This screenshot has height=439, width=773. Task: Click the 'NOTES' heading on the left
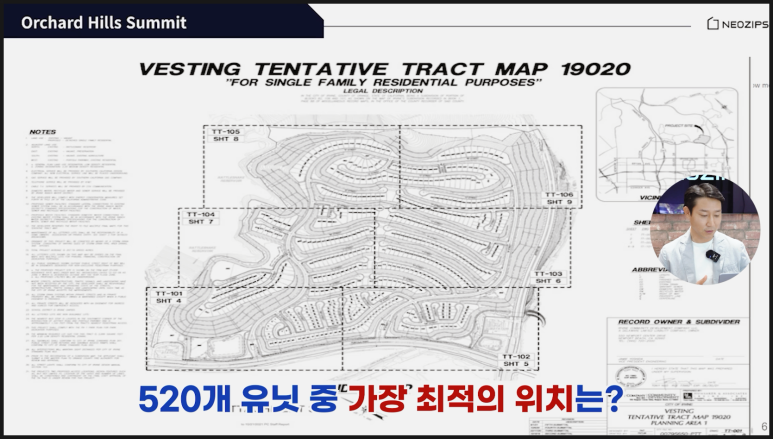click(x=42, y=132)
